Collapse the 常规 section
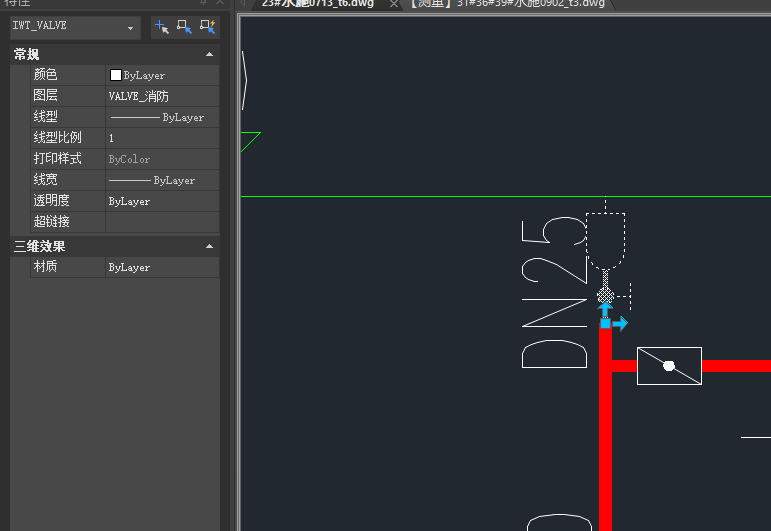 coord(209,55)
